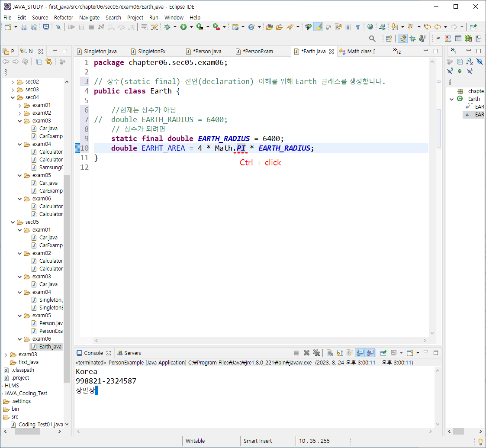Toggle Word Wrap button in Console
The image size is (486, 448).
[x=350, y=353]
